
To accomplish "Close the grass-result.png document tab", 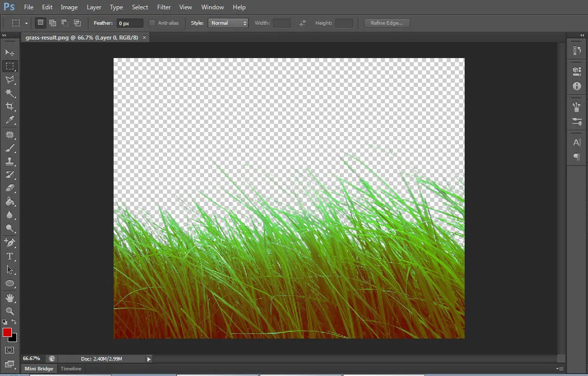I will 144,37.
